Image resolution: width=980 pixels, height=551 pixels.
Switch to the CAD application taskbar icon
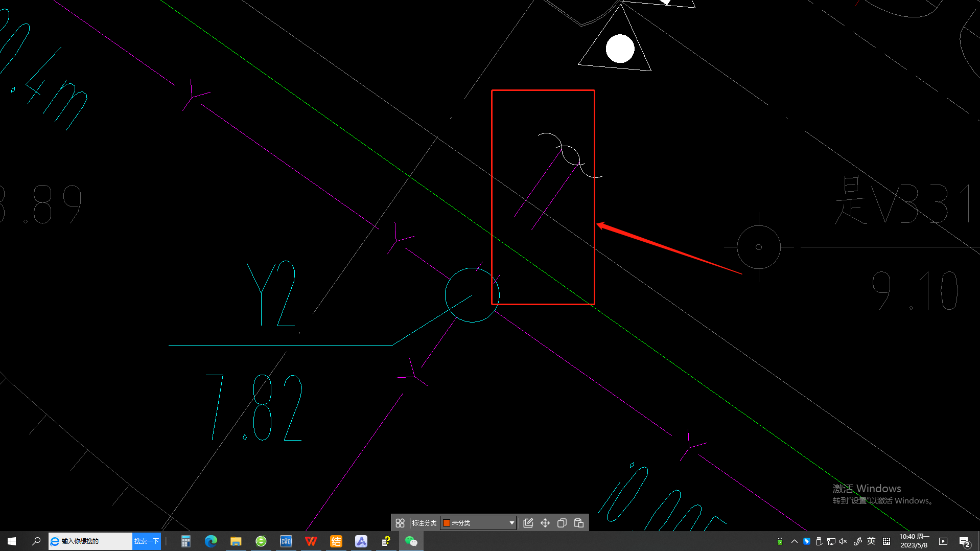click(286, 541)
